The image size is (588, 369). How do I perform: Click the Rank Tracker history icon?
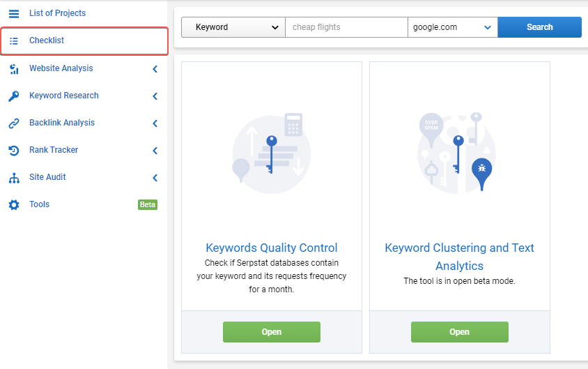[x=14, y=151]
